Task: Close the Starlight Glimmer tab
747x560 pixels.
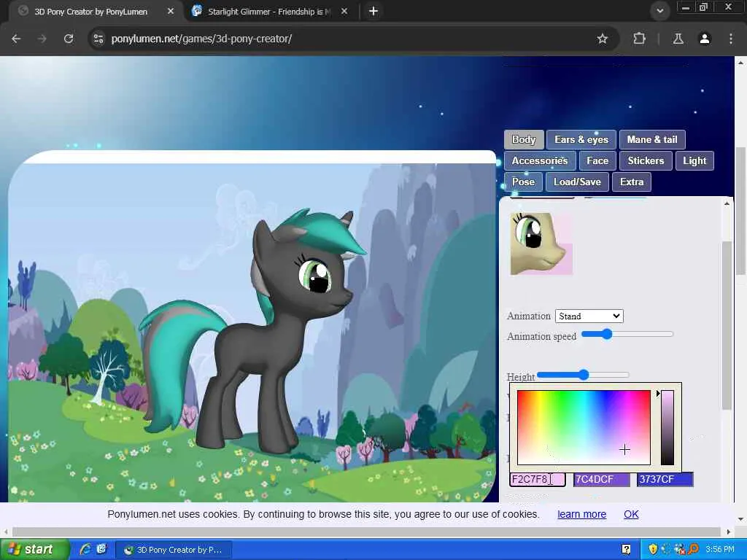Action: click(344, 11)
